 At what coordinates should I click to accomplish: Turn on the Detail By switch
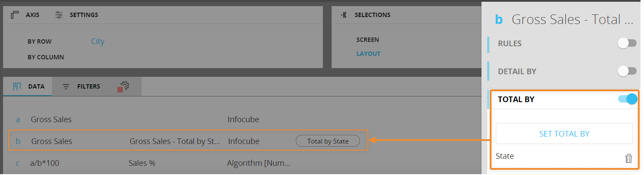click(627, 71)
